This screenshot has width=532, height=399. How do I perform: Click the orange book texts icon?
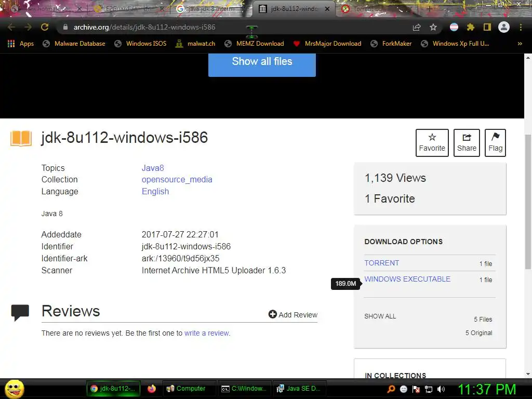click(21, 138)
